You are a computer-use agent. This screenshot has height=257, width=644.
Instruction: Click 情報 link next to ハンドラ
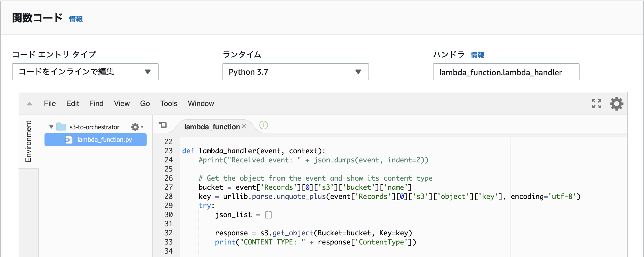(477, 55)
